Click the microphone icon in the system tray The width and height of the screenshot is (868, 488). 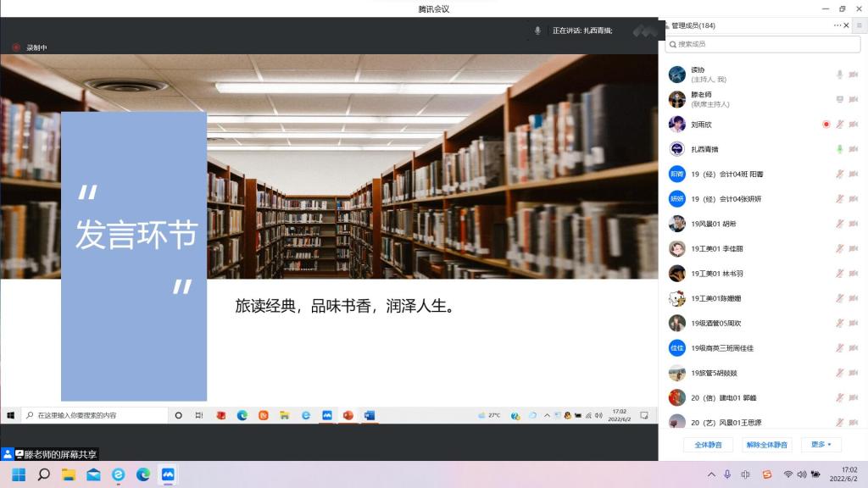tap(727, 474)
